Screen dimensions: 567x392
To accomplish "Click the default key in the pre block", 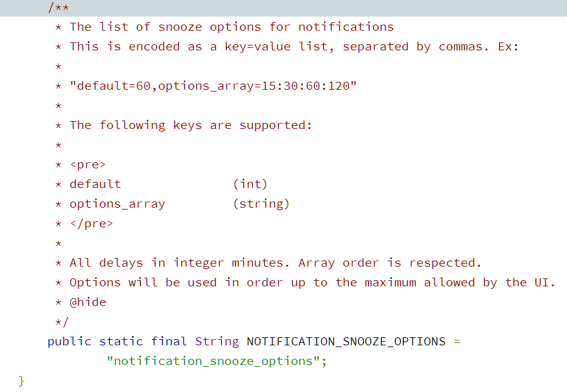I will coord(95,184).
